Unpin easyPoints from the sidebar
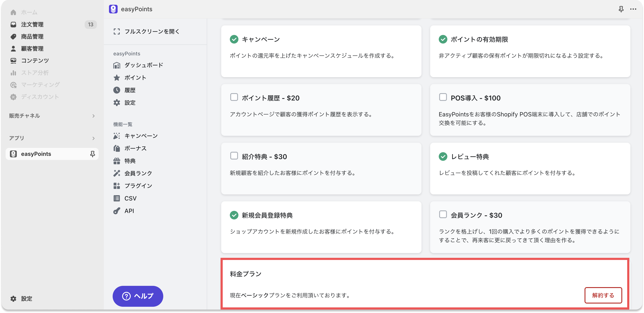 tap(92, 154)
